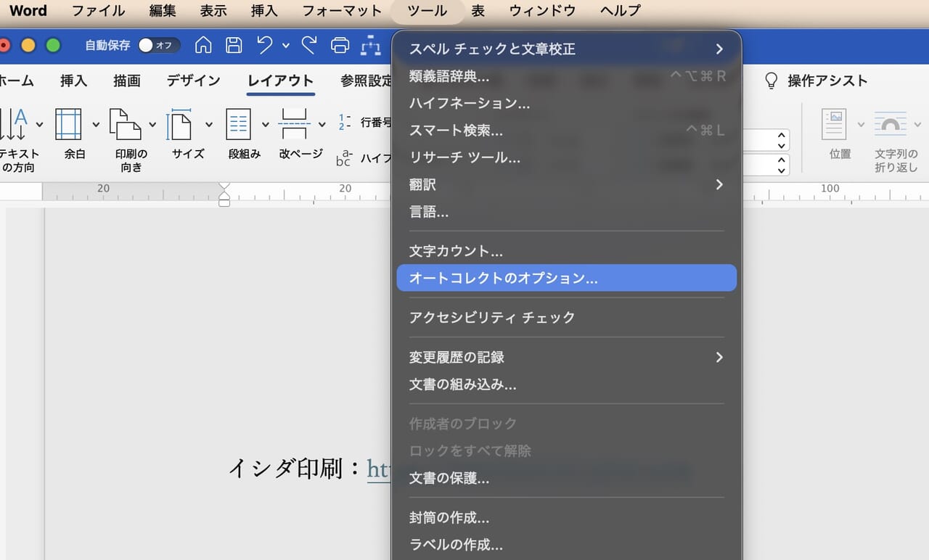Click the save floppy disk icon

point(234,46)
